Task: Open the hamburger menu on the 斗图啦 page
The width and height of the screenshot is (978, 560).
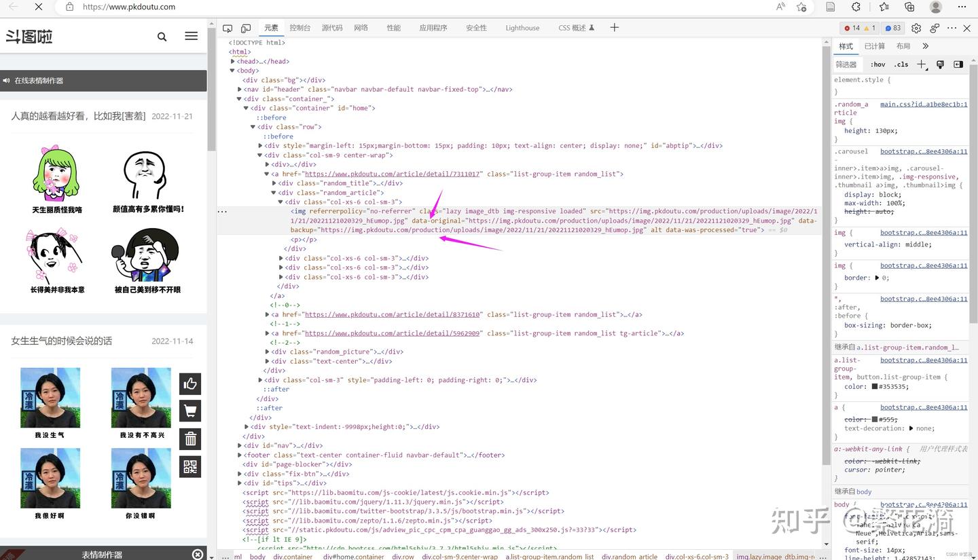Action: 192,36
